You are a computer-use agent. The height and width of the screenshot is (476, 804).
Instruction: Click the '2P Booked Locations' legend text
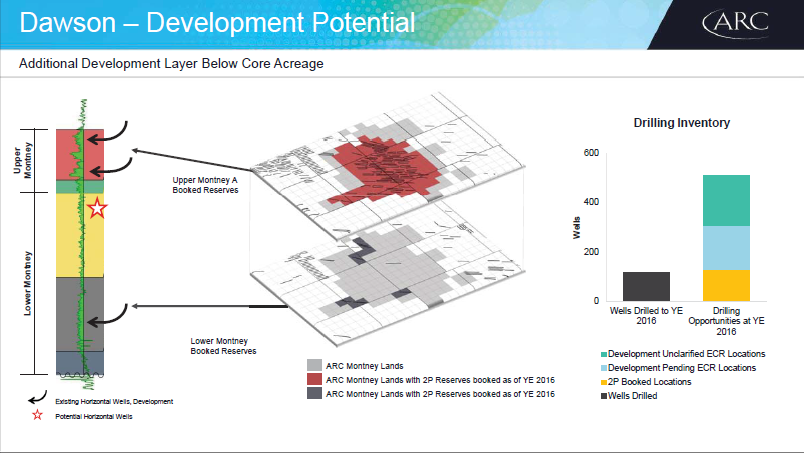pos(650,382)
